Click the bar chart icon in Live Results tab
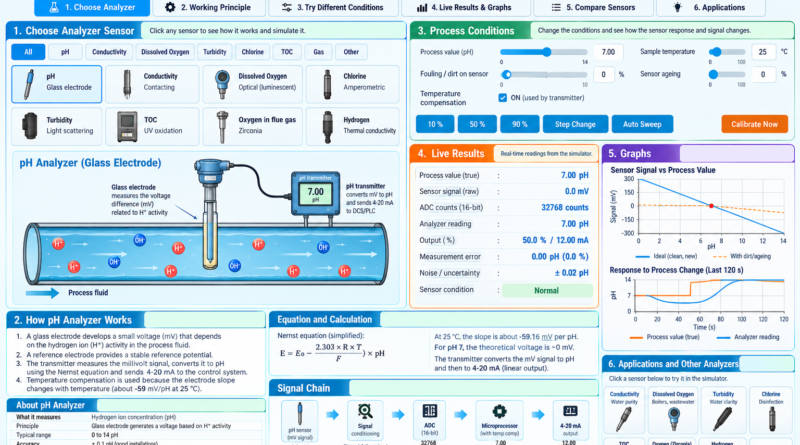The width and height of the screenshot is (800, 445). pos(422,8)
